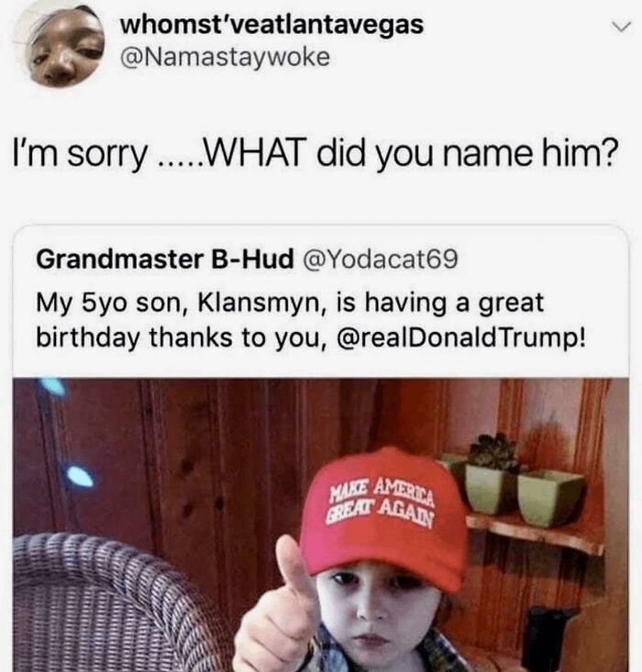Click the 'I'm sorry' text of the tweet
This screenshot has height=672, width=642.
[x=80, y=155]
